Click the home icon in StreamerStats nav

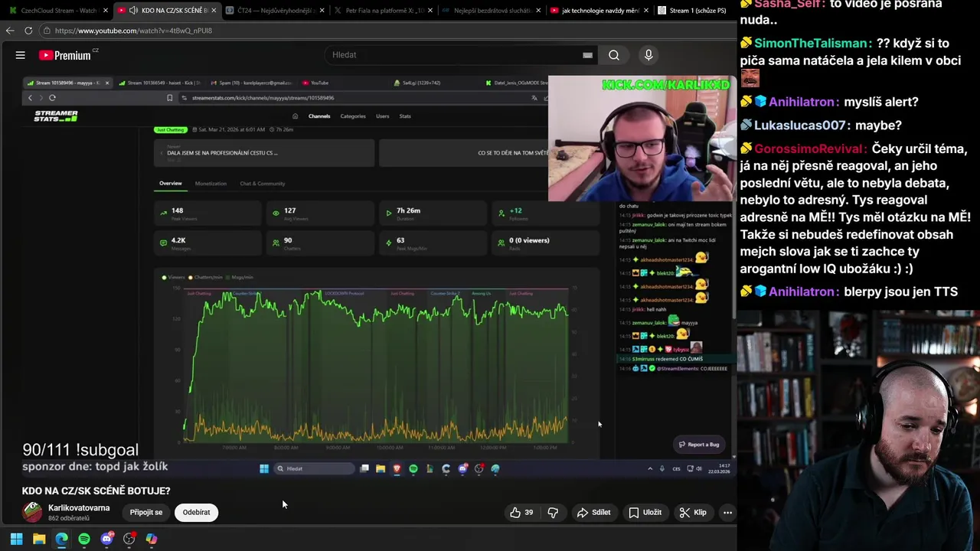pos(296,116)
